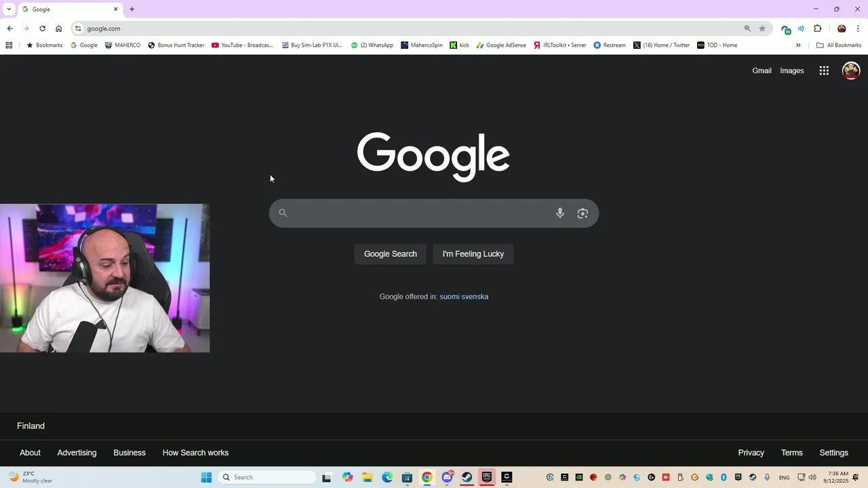Screen dimensions: 868x488
Task: Open TOD - Home bookmark
Action: [717, 45]
